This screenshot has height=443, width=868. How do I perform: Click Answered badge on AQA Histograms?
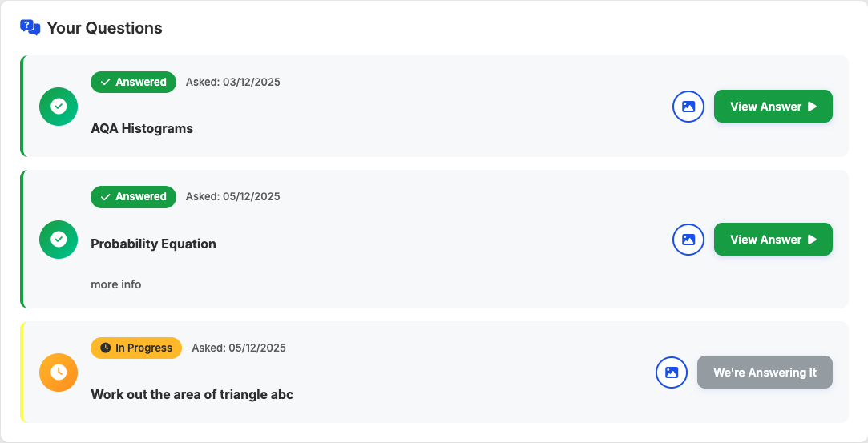(x=133, y=82)
